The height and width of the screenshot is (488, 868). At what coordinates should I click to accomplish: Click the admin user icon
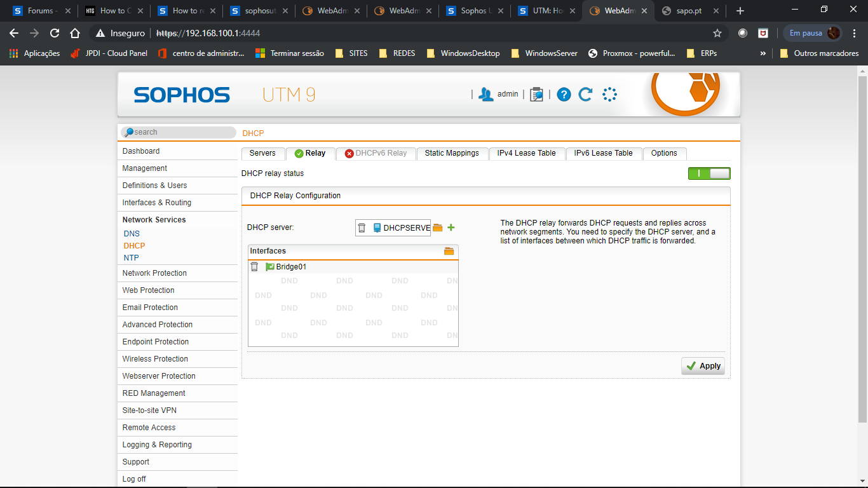click(x=486, y=94)
